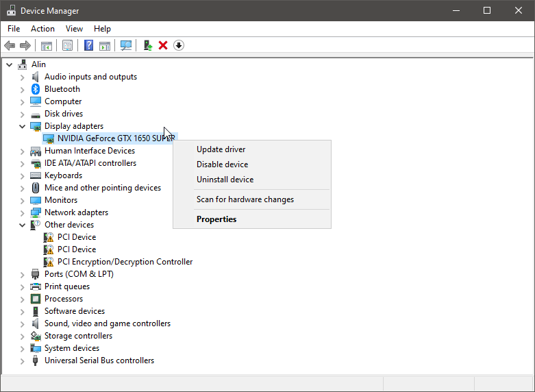Click the Audio inputs and outputs speaker icon
The height and width of the screenshot is (392, 535).
pos(36,77)
